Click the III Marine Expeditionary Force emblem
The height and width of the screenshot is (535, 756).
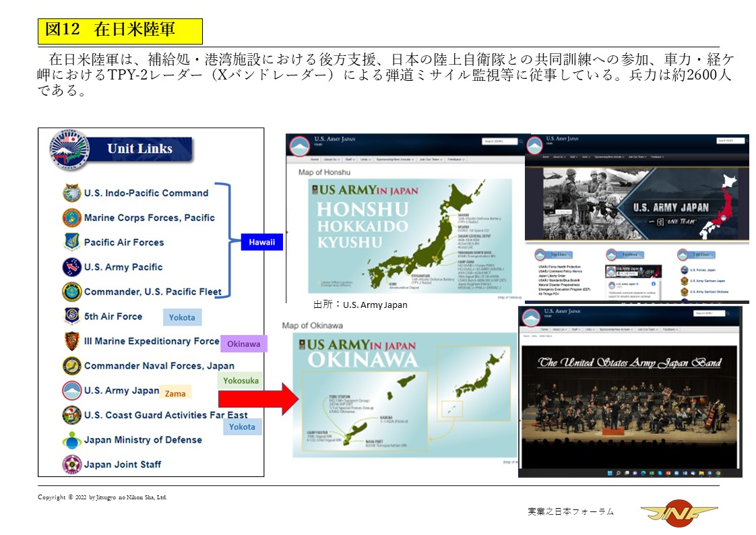(71, 341)
